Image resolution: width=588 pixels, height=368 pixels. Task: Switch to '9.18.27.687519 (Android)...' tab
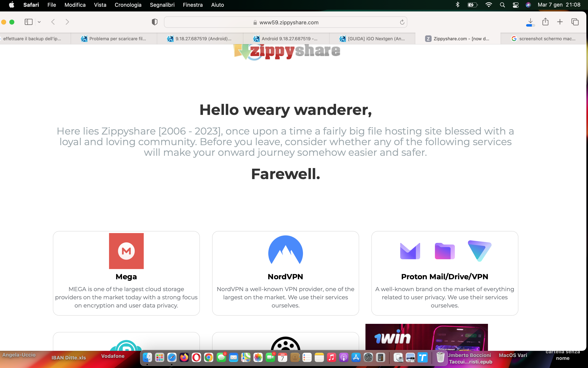pos(200,38)
